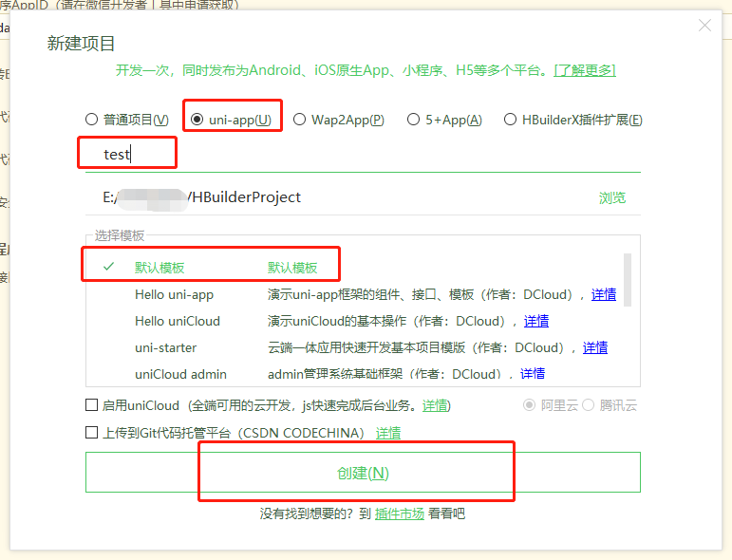Screen dimensions: 732x560
Task: Select the Hello uniCloud template
Action: pos(177,321)
